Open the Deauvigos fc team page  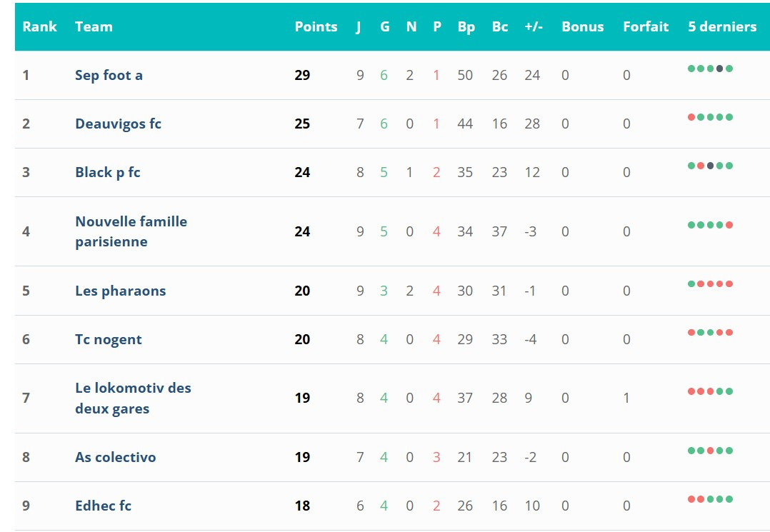pyautogui.click(x=118, y=124)
